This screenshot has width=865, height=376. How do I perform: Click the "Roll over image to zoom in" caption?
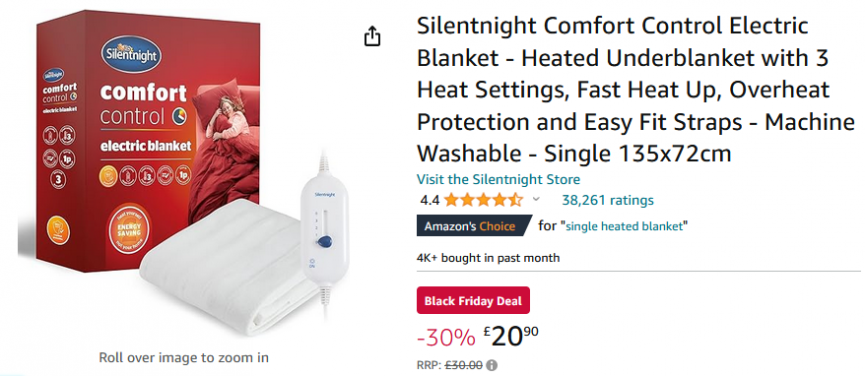(x=184, y=357)
